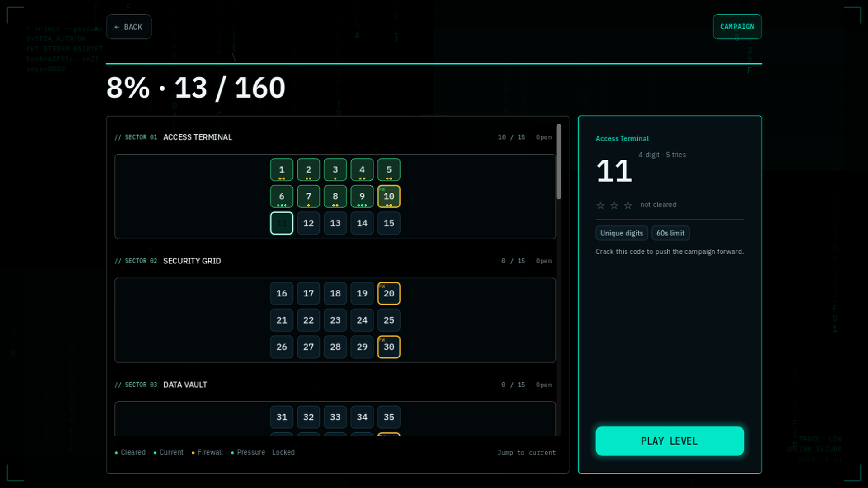Viewport: 868px width, 488px height.
Task: Click the Access Terminal panel title
Action: click(622, 139)
